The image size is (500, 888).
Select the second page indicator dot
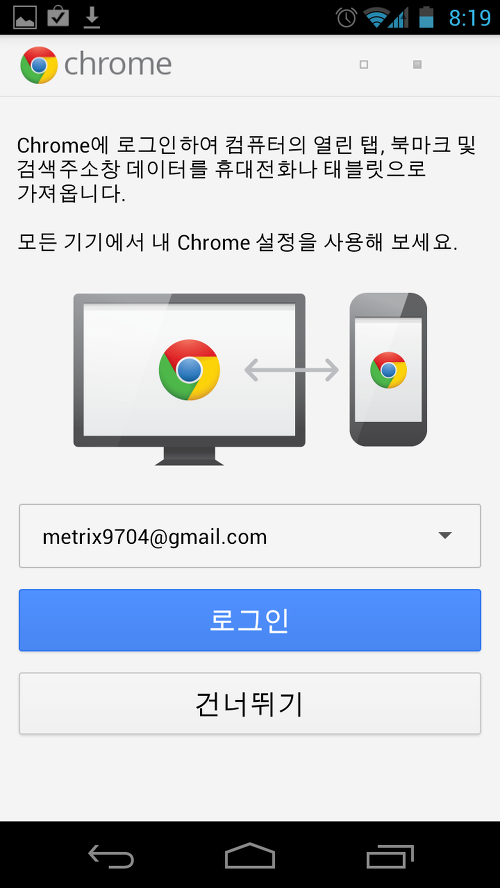pyautogui.click(x=417, y=65)
